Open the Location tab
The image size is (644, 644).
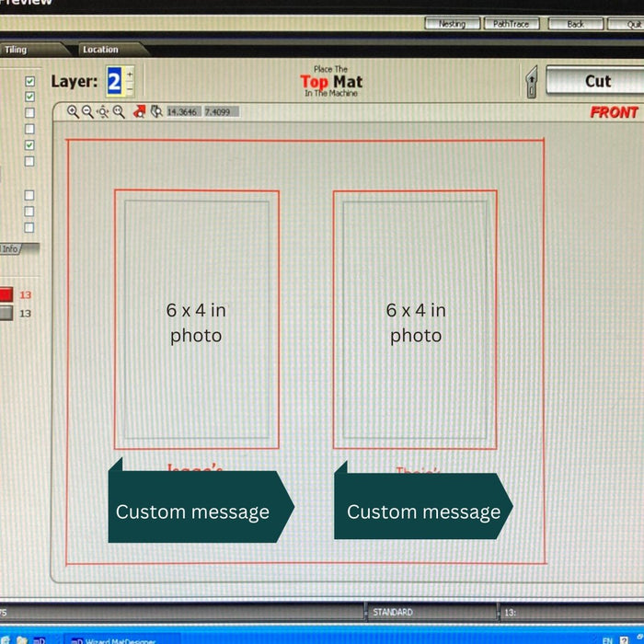point(100,50)
